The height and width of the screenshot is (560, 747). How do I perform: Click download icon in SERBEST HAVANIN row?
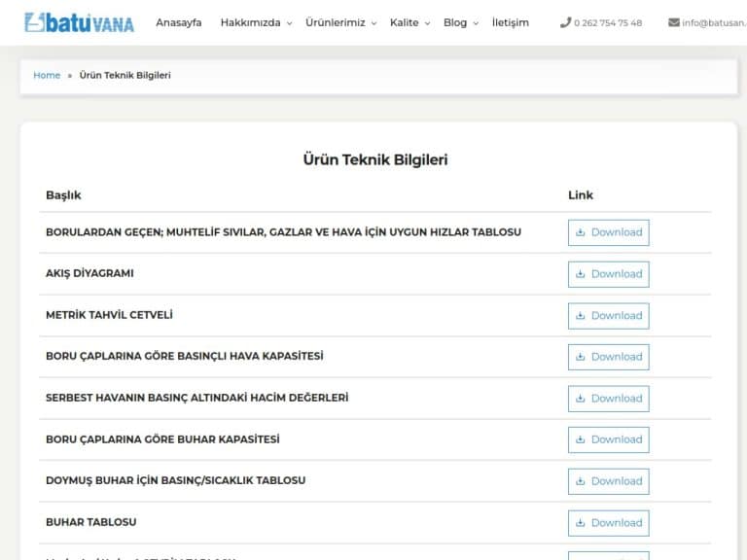point(581,398)
